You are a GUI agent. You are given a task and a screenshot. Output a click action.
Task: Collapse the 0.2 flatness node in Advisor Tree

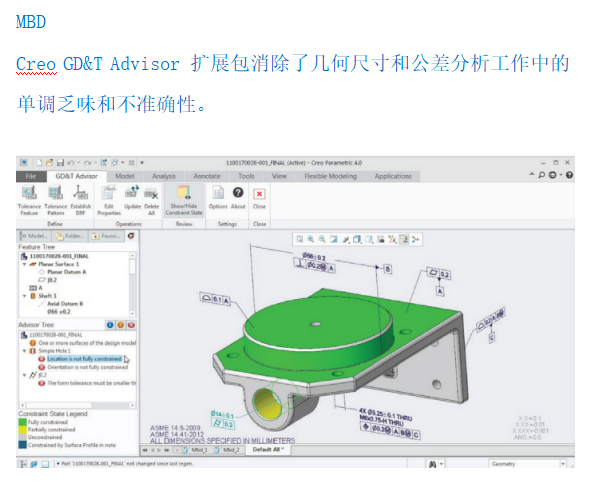(x=24, y=375)
